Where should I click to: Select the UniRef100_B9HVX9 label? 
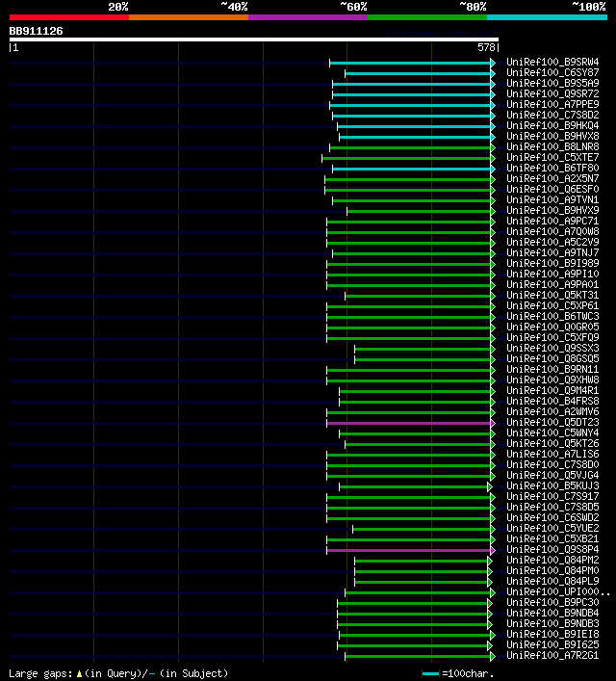coord(552,210)
